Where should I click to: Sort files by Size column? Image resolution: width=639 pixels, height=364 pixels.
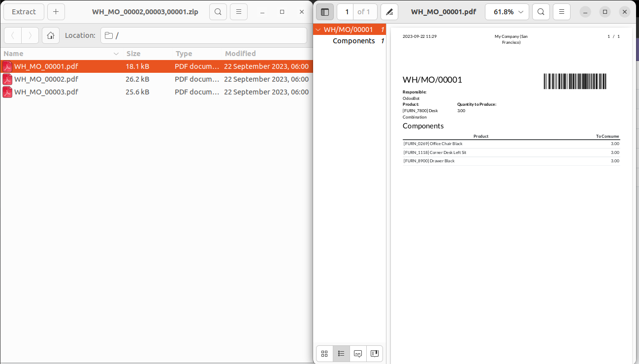coord(147,54)
